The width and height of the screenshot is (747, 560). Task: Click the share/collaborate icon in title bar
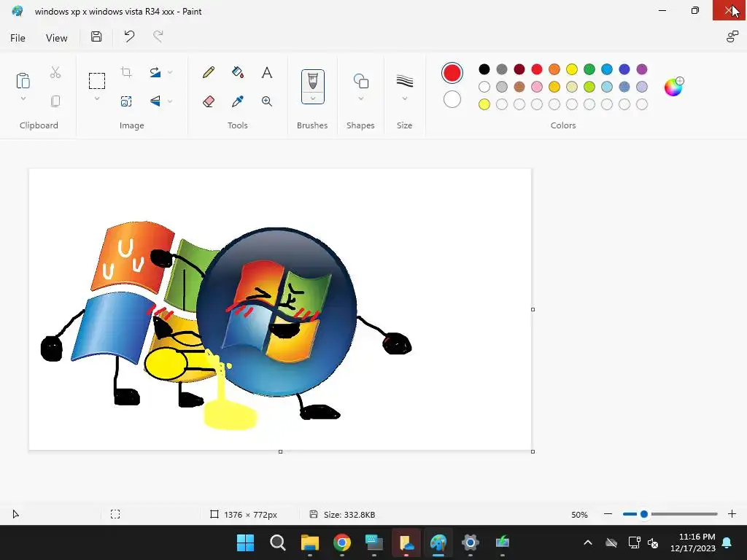pos(732,36)
